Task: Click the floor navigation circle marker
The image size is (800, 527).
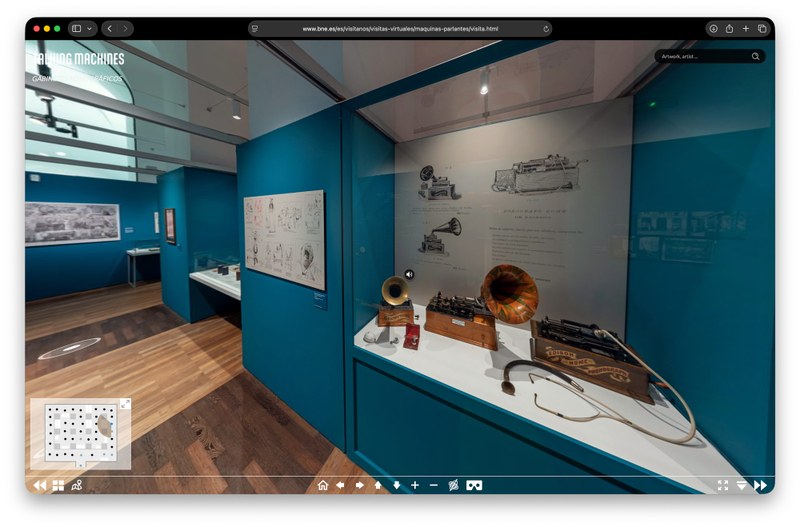Action: [70, 348]
